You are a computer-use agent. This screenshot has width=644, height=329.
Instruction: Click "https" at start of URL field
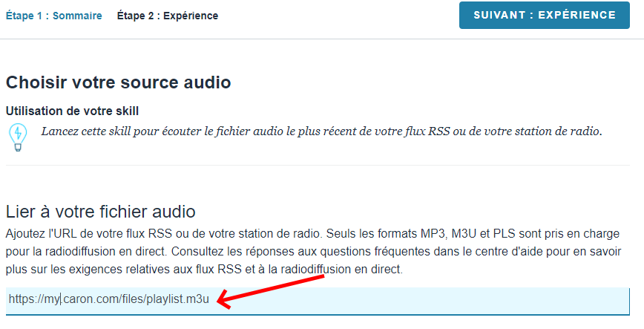click(21, 300)
